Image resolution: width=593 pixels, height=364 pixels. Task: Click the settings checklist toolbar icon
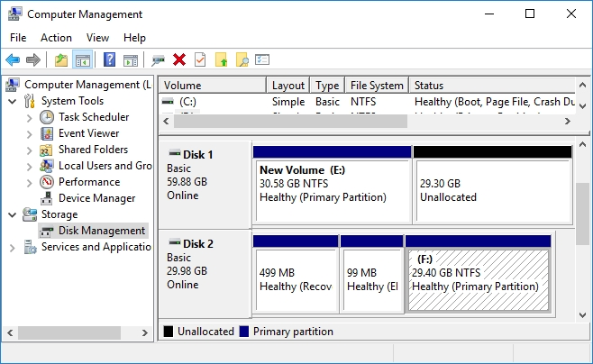pos(262,59)
